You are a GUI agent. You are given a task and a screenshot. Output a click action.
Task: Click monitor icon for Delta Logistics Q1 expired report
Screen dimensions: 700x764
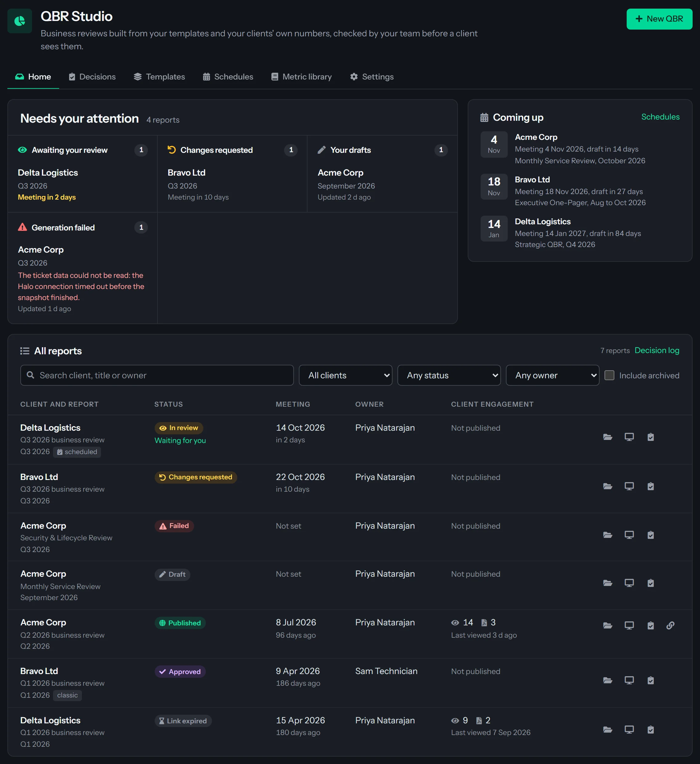629,729
